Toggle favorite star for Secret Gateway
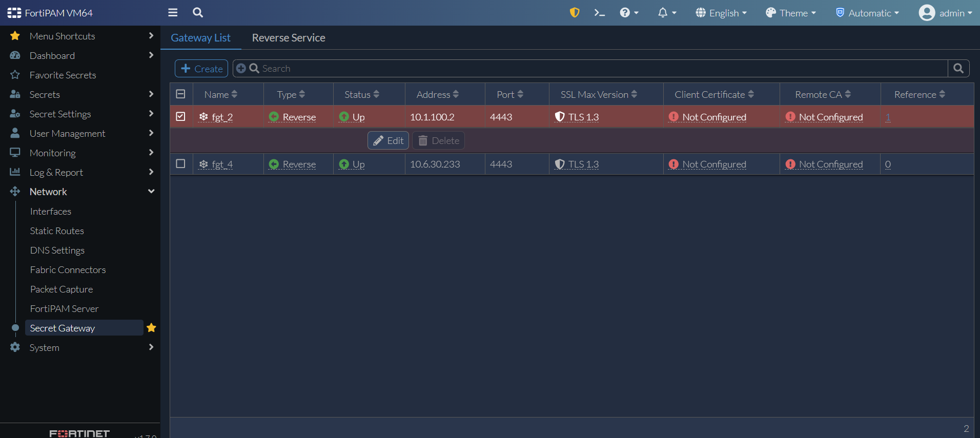This screenshot has width=980, height=438. coord(151,328)
